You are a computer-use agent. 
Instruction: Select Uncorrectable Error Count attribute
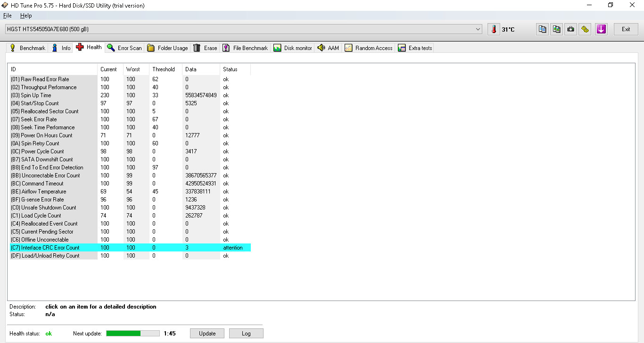tap(130, 176)
